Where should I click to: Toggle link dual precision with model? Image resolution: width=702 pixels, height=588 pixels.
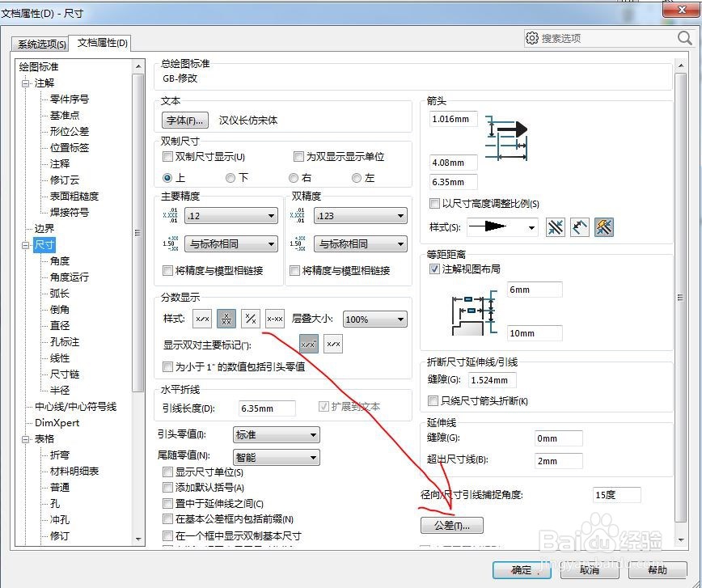[x=294, y=270]
